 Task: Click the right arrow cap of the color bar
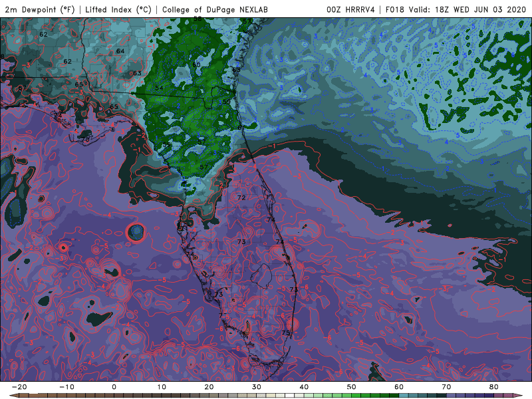pyautogui.click(x=518, y=396)
